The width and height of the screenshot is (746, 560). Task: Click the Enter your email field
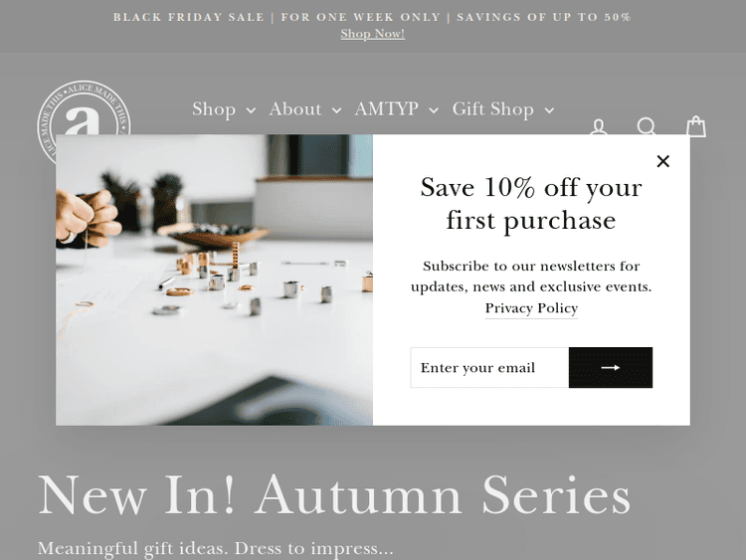489,367
